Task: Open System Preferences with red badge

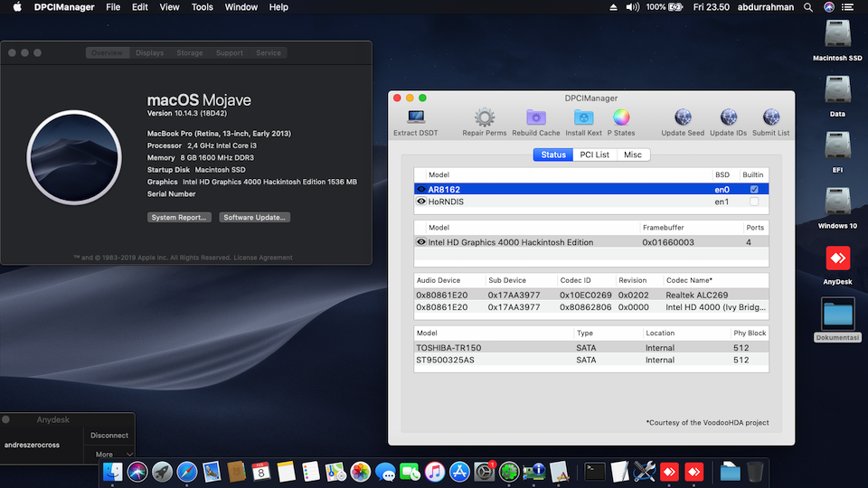Action: (485, 472)
